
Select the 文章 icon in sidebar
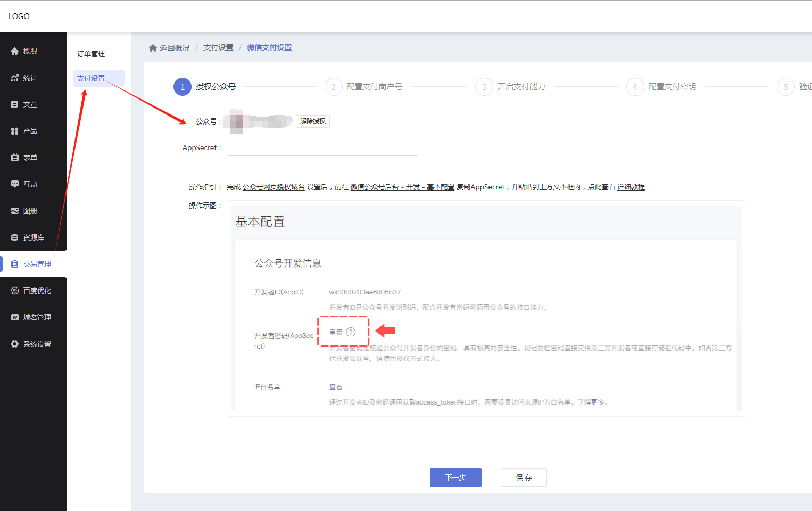(15, 104)
